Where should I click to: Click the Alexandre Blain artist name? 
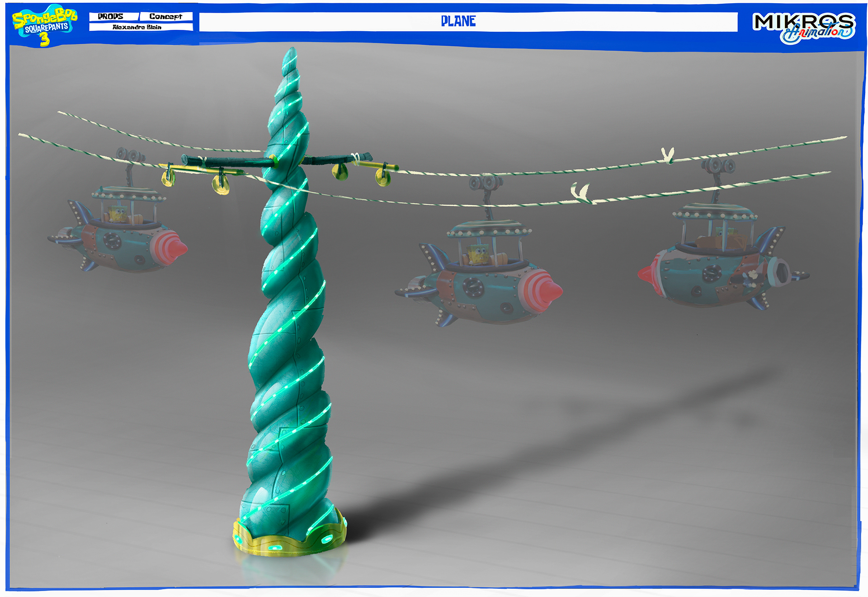(137, 27)
